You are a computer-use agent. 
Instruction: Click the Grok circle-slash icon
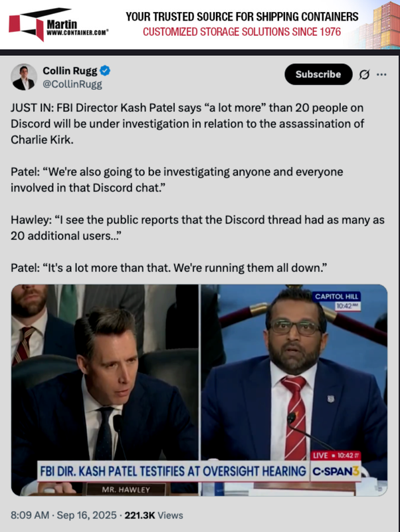[364, 74]
